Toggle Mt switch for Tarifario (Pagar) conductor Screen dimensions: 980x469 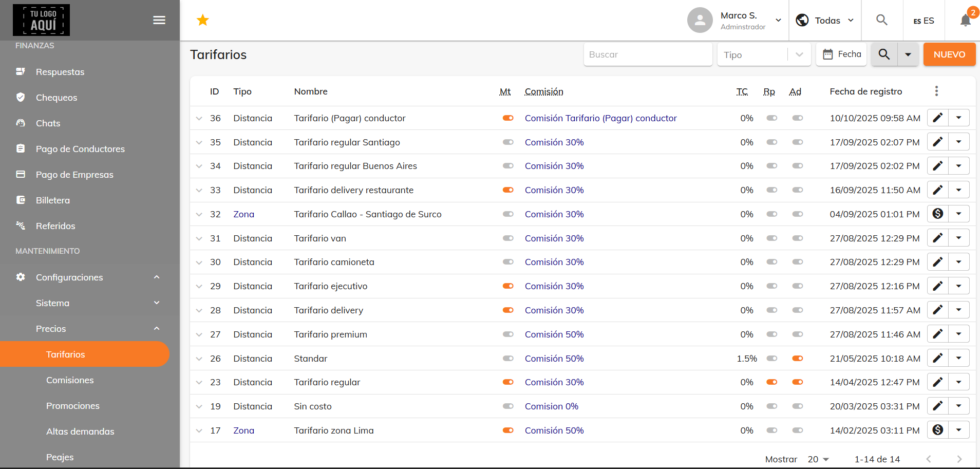point(508,118)
